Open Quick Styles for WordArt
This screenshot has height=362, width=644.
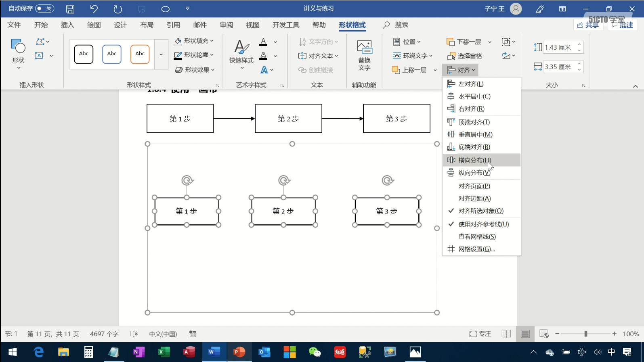point(241,54)
